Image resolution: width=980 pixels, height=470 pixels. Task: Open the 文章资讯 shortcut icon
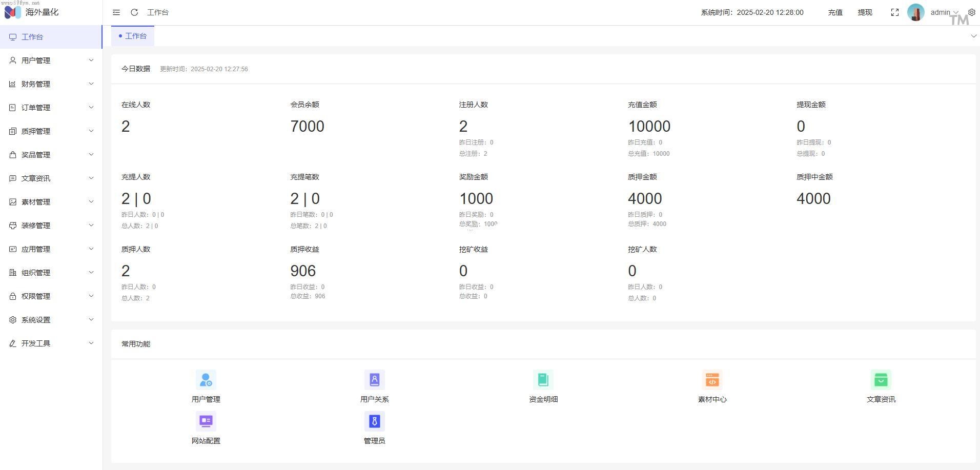click(881, 380)
